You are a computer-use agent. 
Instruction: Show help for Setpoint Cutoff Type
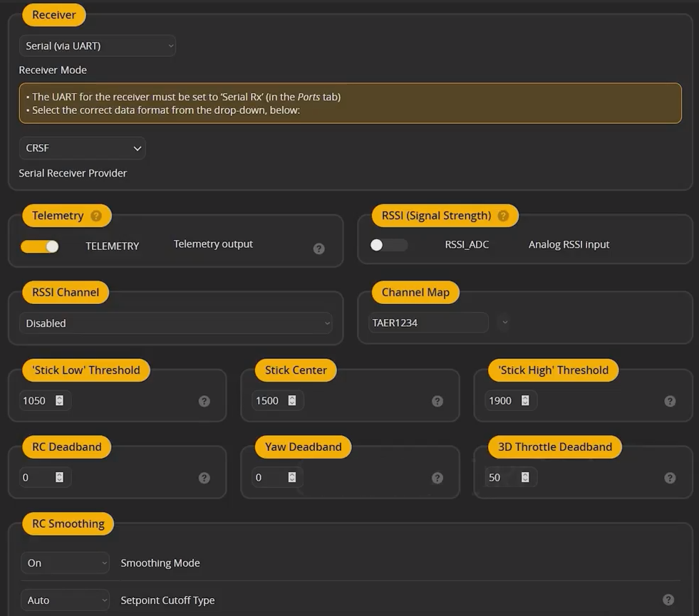click(x=668, y=600)
